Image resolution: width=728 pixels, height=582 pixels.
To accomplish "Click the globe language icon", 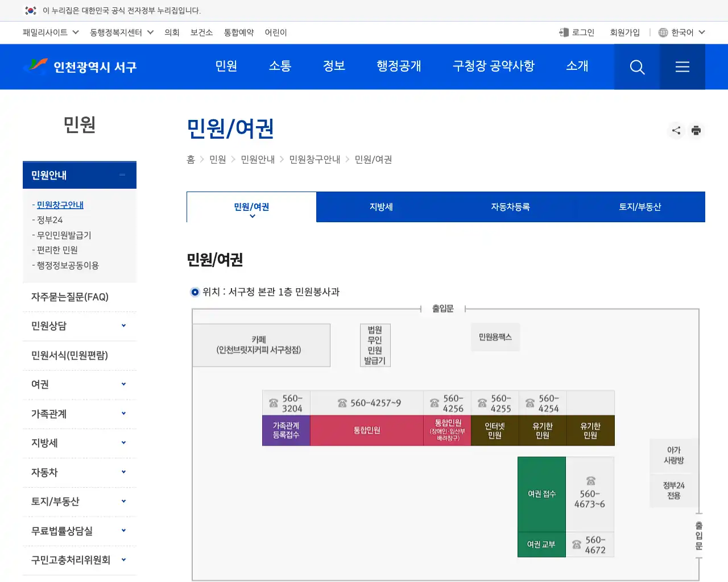I will coord(663,32).
